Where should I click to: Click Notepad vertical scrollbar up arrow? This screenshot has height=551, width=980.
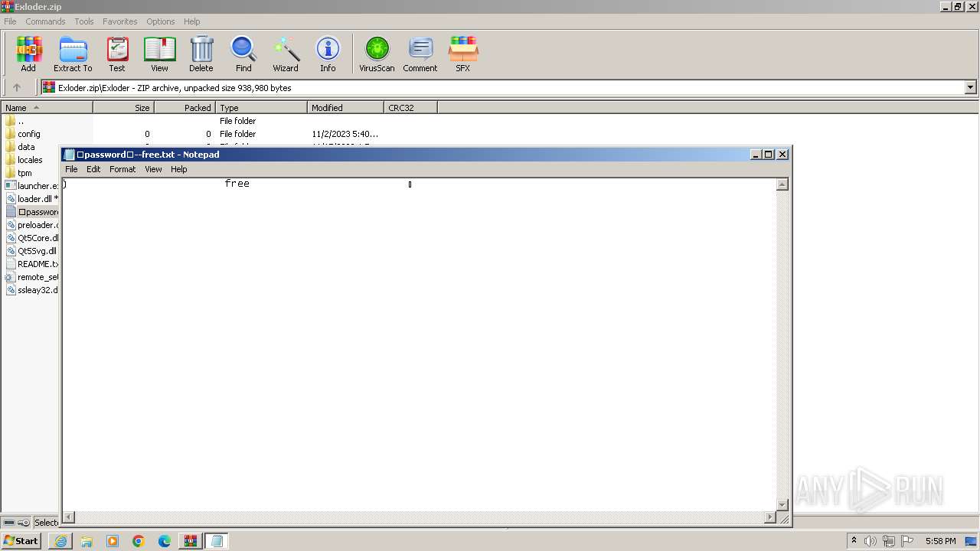point(782,184)
